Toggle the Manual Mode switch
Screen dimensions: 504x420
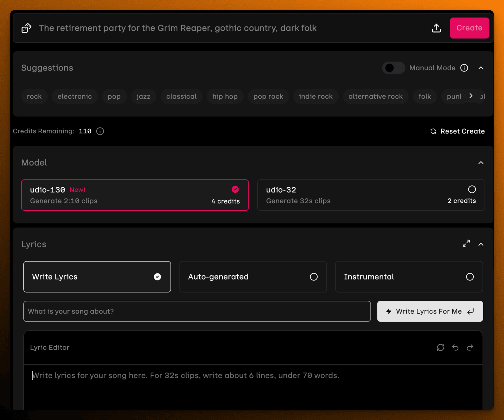(x=393, y=68)
